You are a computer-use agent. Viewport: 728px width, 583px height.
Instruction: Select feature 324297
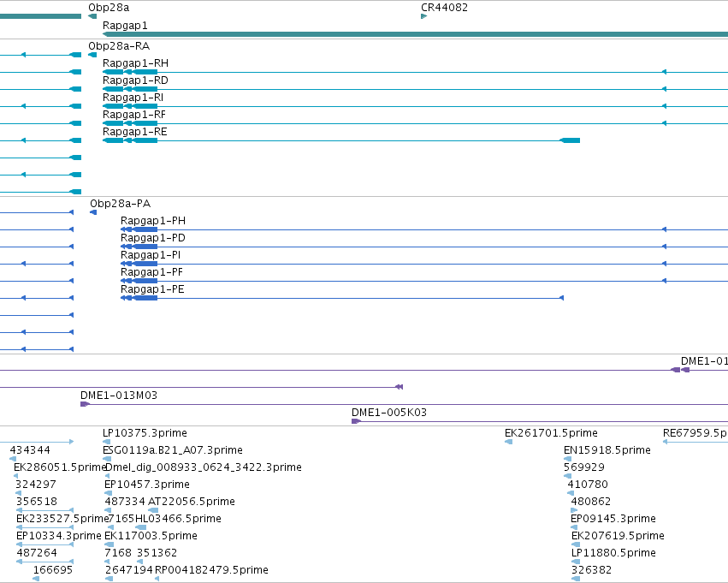(35, 485)
